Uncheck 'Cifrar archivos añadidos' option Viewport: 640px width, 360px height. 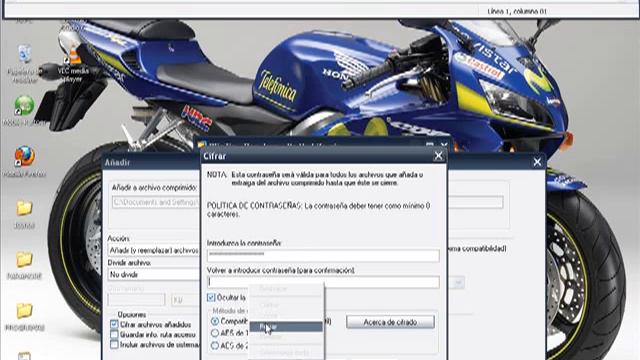pyautogui.click(x=114, y=325)
